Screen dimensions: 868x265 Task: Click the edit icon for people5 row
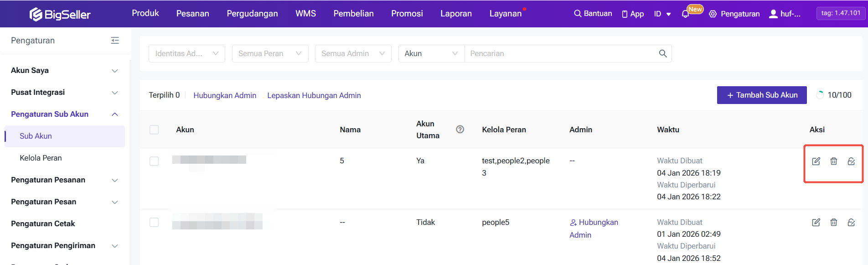point(816,222)
